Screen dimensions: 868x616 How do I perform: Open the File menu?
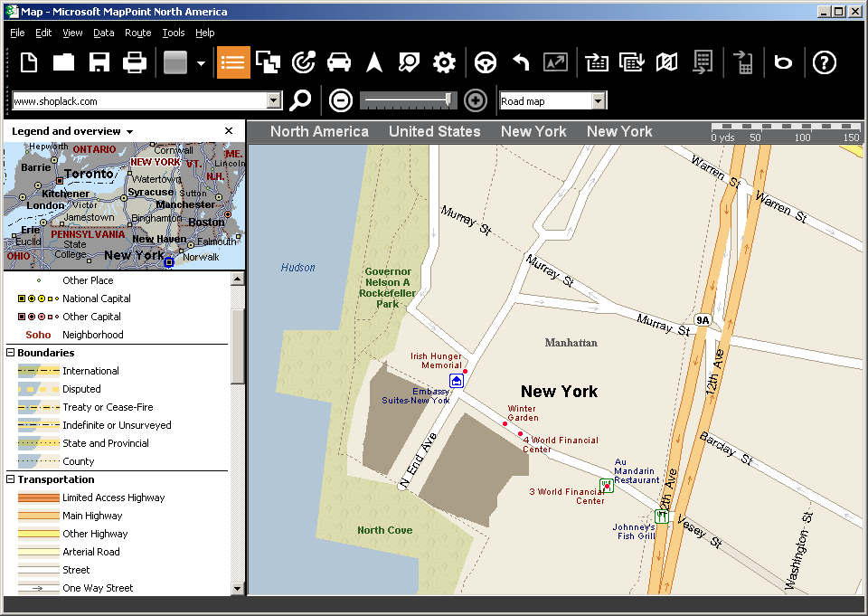click(x=17, y=33)
